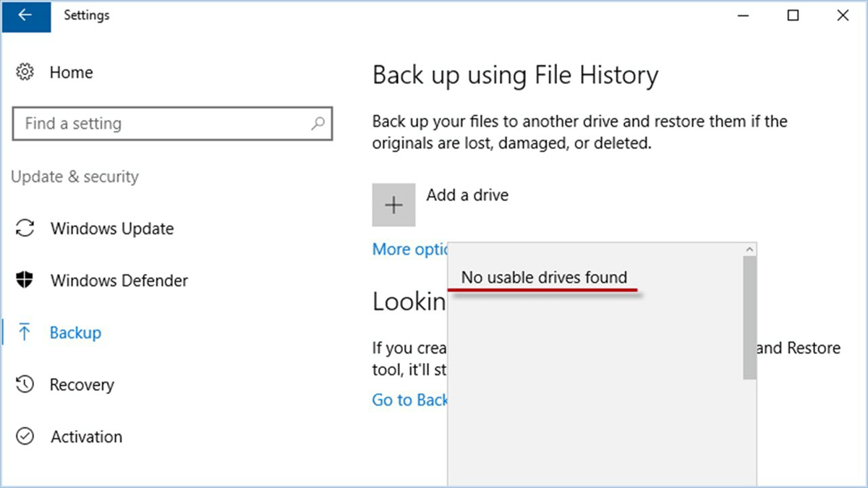Click the drive list scrollbar up arrow

point(749,249)
